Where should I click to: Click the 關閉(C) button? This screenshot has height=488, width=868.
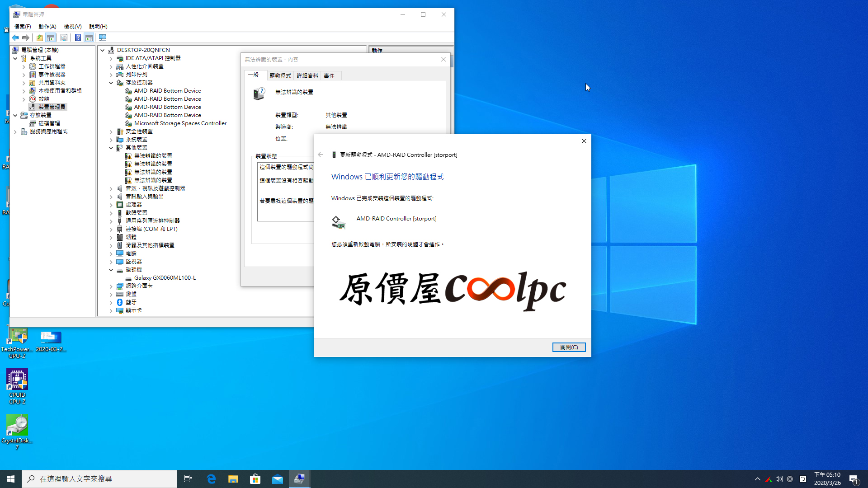coord(569,347)
